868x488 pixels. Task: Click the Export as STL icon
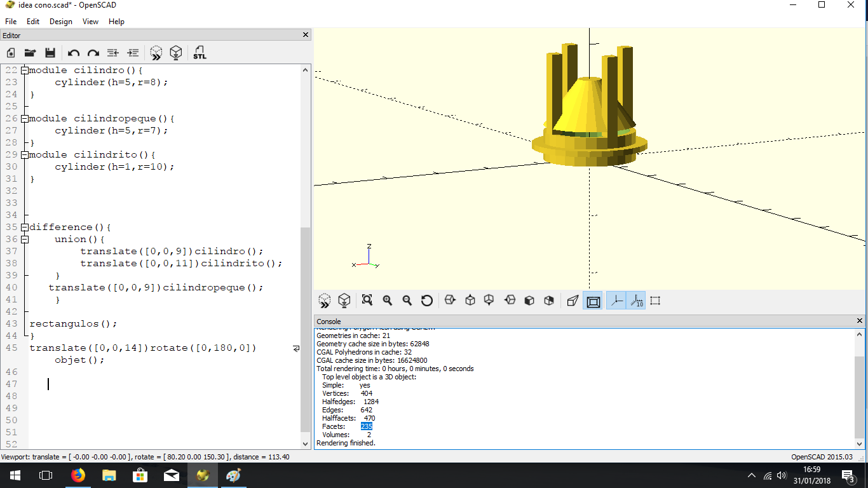pyautogui.click(x=200, y=53)
